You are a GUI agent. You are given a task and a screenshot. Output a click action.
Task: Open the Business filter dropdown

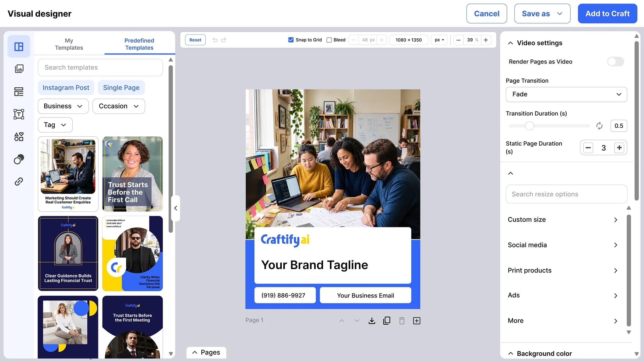tap(63, 106)
